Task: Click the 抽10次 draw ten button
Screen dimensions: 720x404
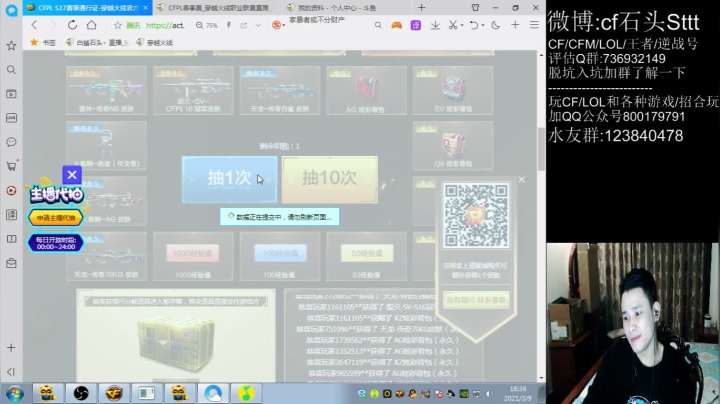Action: [x=330, y=179]
